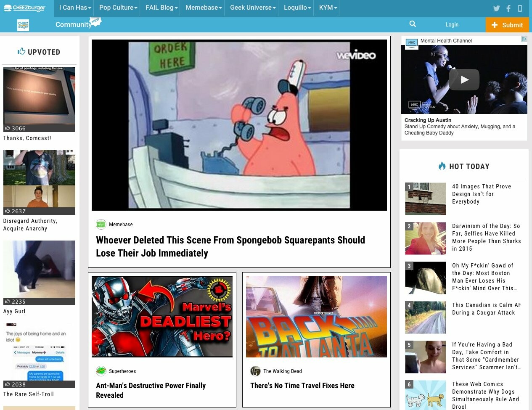Open the FAIL Blog dropdown
This screenshot has height=410, width=532.
pyautogui.click(x=161, y=8)
